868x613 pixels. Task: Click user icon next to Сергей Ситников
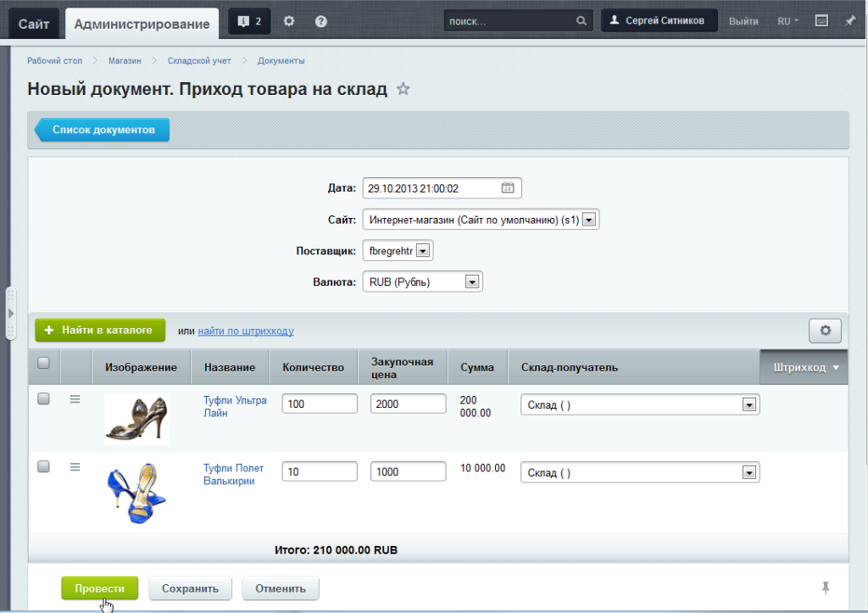coord(614,20)
